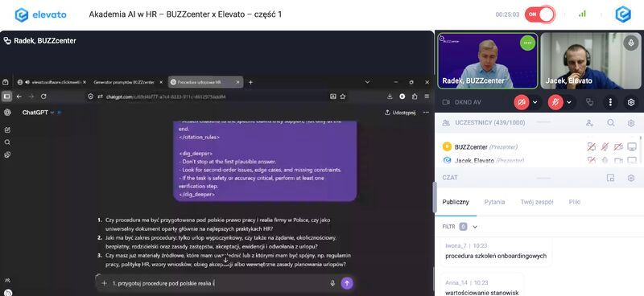Open search chats icon in ChatGPT sidebar

(7, 142)
